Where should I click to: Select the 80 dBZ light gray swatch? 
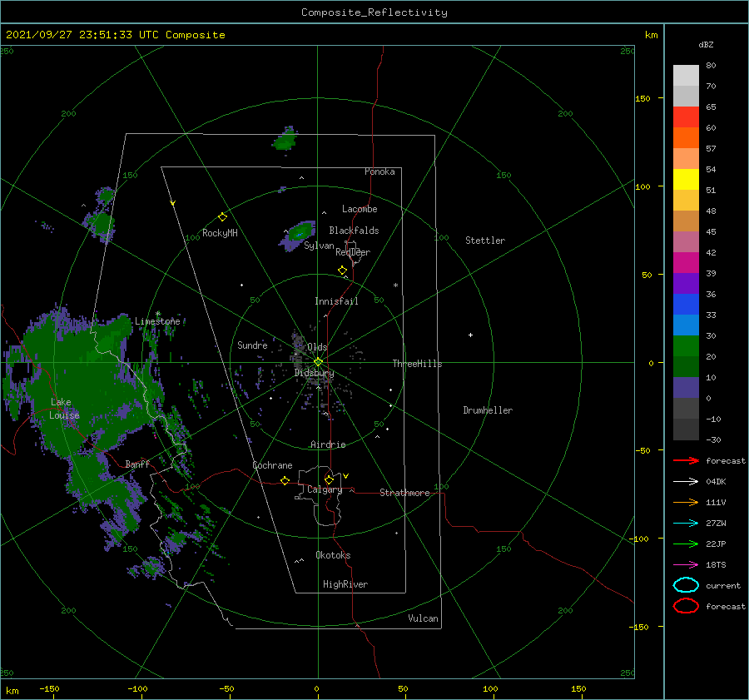click(686, 76)
